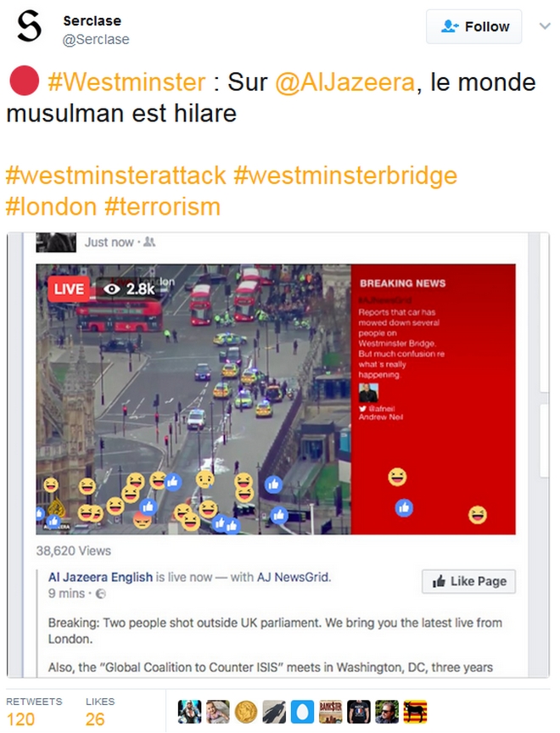Screen dimensions: 560x733
Task: Open the gold coin liker avatar
Action: [245, 712]
